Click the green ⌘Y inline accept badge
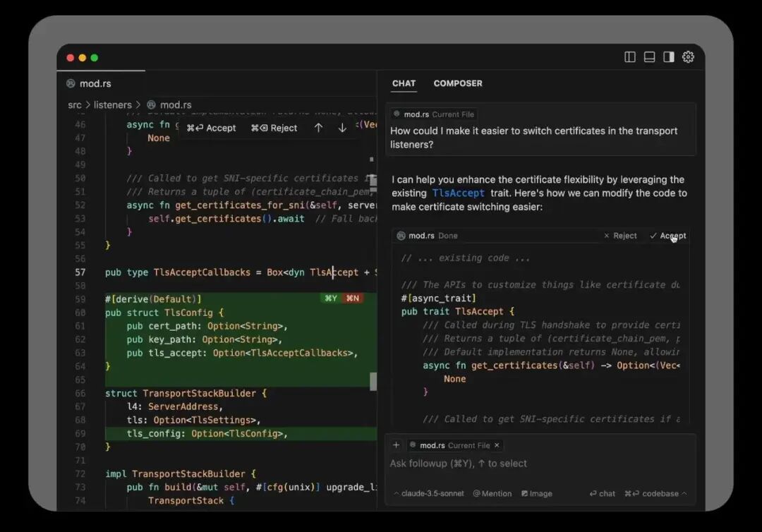The height and width of the screenshot is (532, 762). pyautogui.click(x=330, y=298)
